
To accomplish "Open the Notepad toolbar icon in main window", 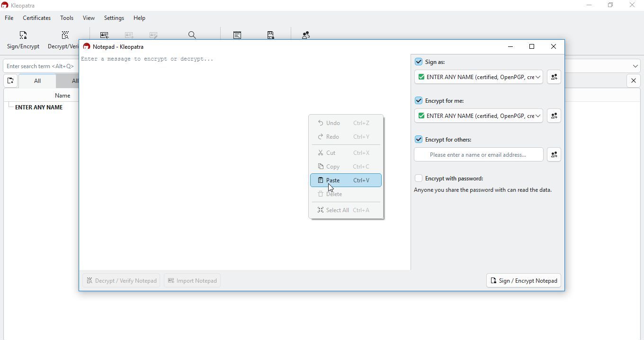I will point(237,35).
